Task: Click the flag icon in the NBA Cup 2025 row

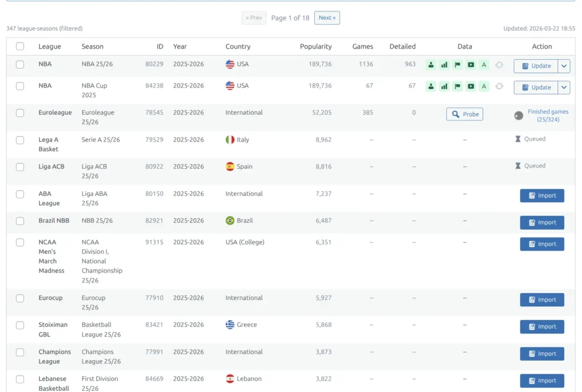Action: click(x=458, y=86)
